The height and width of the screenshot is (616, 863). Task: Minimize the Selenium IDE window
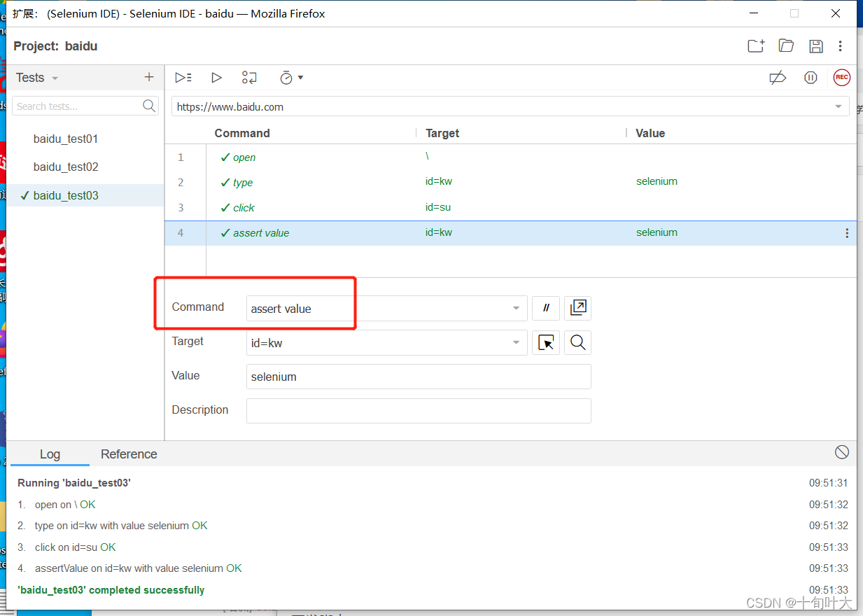coord(754,13)
